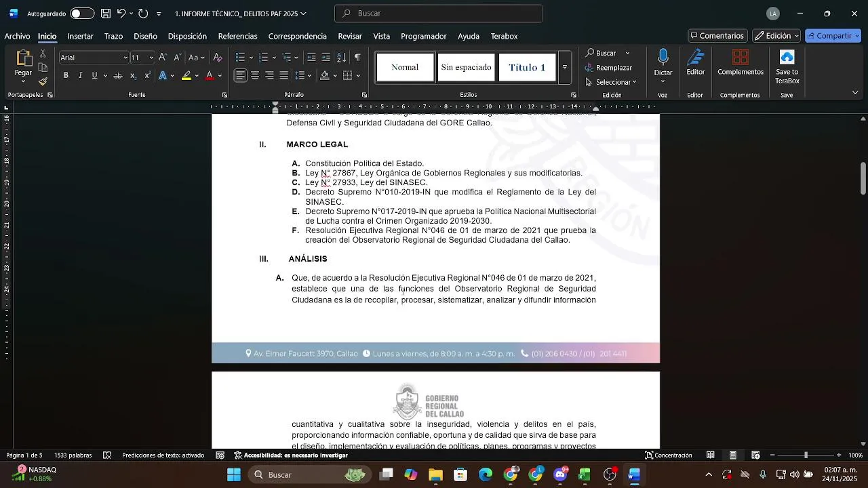Apply the yellow text highlight color

[x=186, y=75]
